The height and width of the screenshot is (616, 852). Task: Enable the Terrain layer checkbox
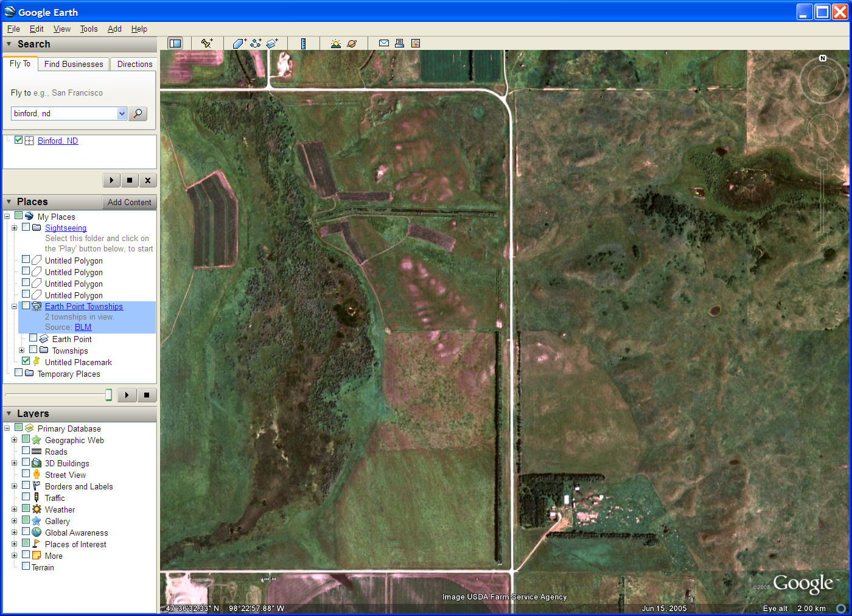26,566
